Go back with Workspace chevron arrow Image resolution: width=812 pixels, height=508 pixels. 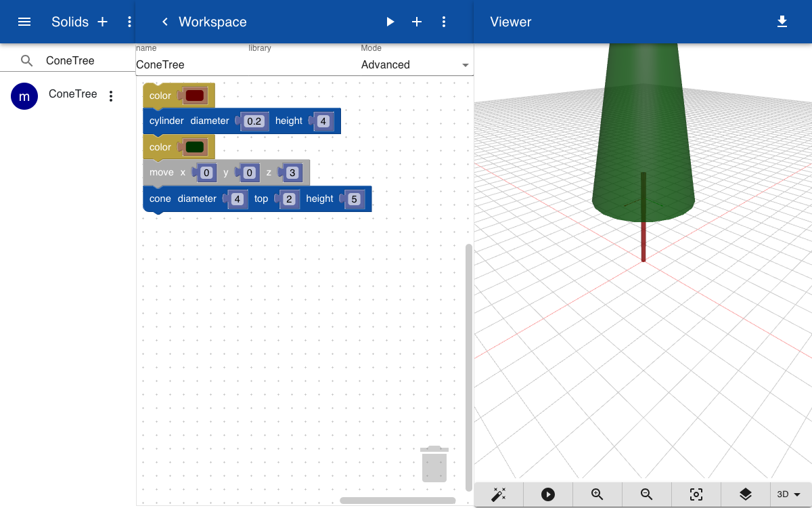pyautogui.click(x=164, y=22)
